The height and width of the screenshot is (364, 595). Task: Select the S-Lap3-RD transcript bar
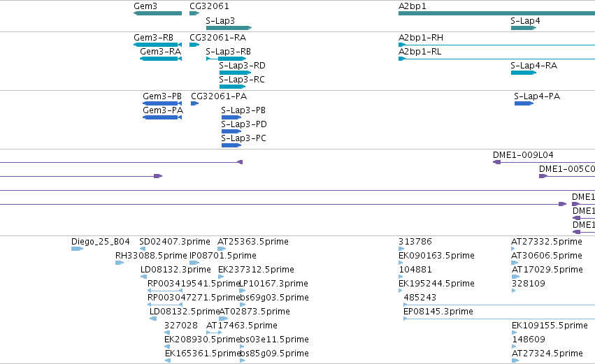tap(235, 73)
